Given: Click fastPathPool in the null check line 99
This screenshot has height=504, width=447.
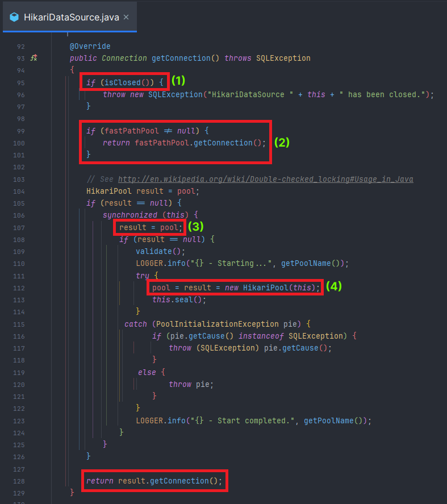Looking at the screenshot, I should 132,131.
